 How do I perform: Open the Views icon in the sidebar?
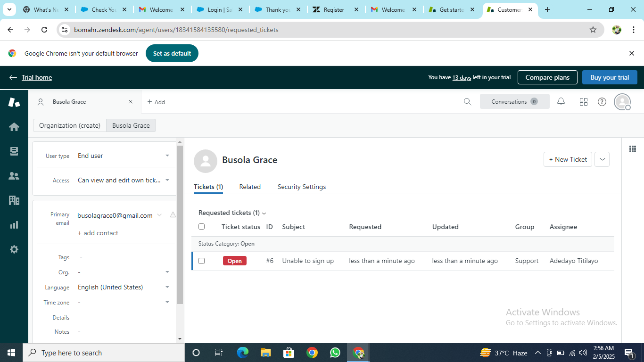click(14, 151)
